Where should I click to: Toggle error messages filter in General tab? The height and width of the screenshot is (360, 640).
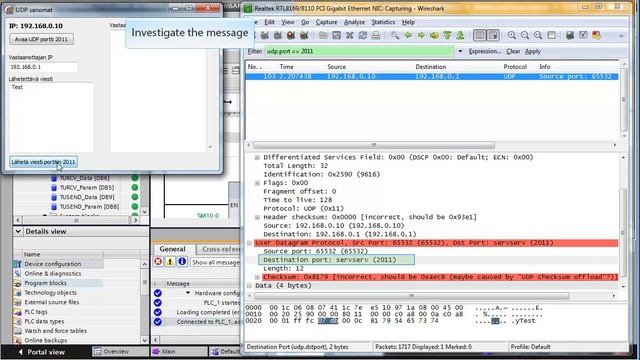pos(158,262)
